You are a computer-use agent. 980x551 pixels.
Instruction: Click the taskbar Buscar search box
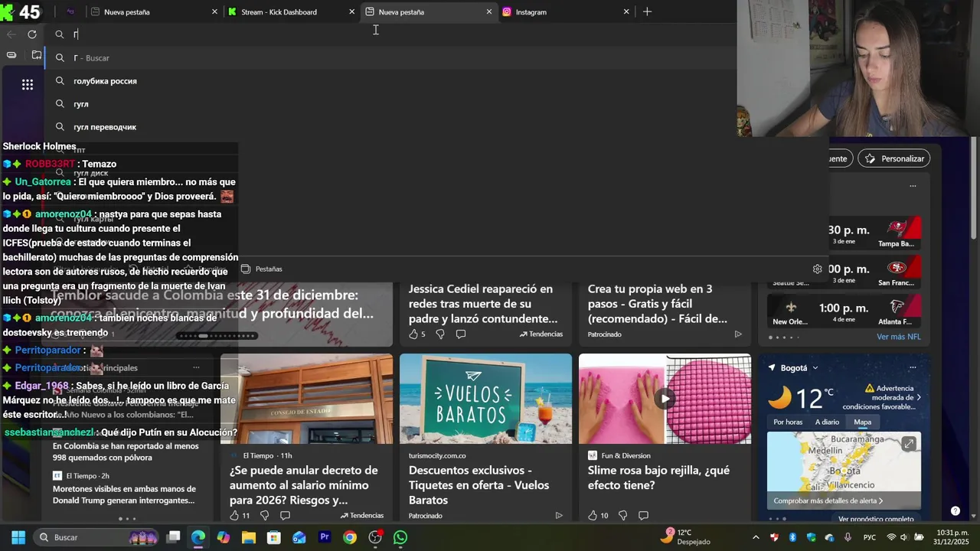click(97, 537)
